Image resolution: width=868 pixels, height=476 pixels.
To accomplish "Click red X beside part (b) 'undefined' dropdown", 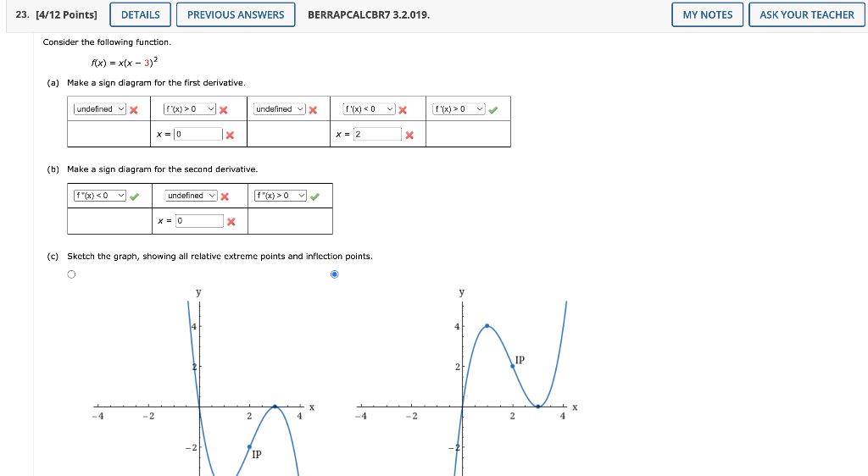I will coord(225,196).
